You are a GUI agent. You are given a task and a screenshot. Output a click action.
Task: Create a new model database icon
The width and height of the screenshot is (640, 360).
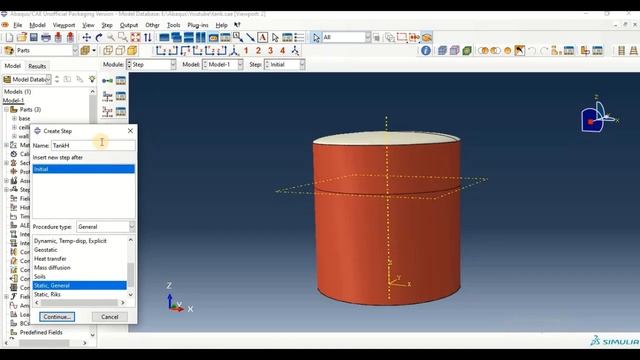9,38
